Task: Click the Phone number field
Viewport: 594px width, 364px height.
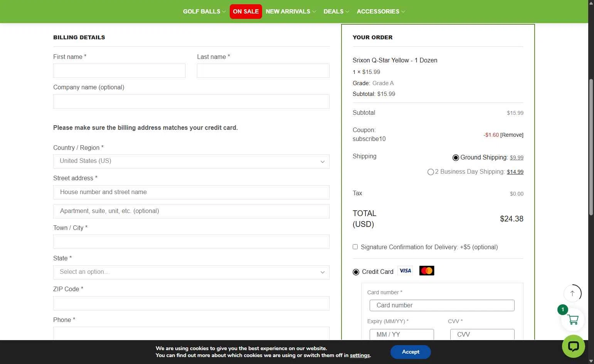Action: tap(191, 334)
